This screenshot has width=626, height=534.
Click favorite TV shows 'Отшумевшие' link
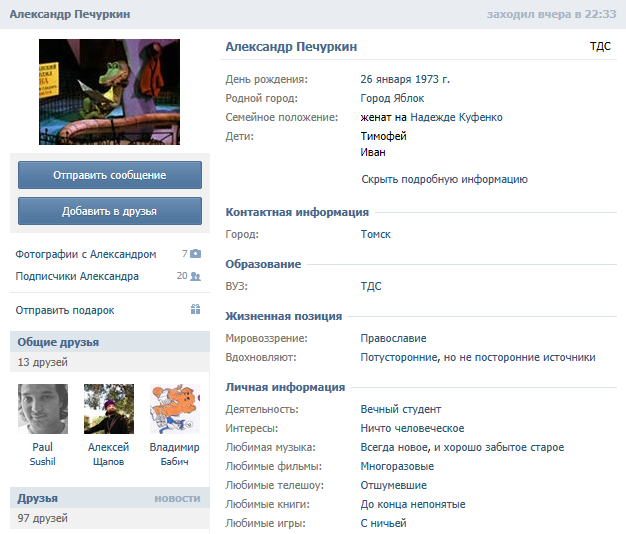(394, 485)
